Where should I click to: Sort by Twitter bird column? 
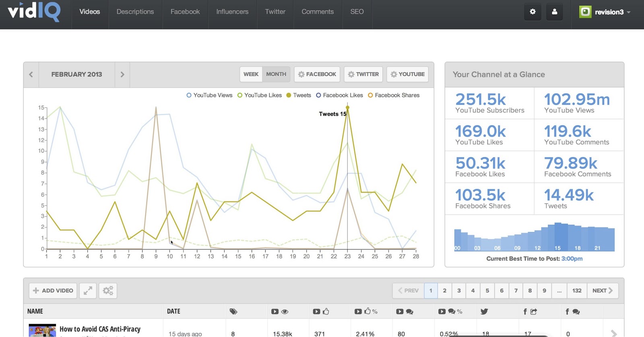click(x=484, y=311)
